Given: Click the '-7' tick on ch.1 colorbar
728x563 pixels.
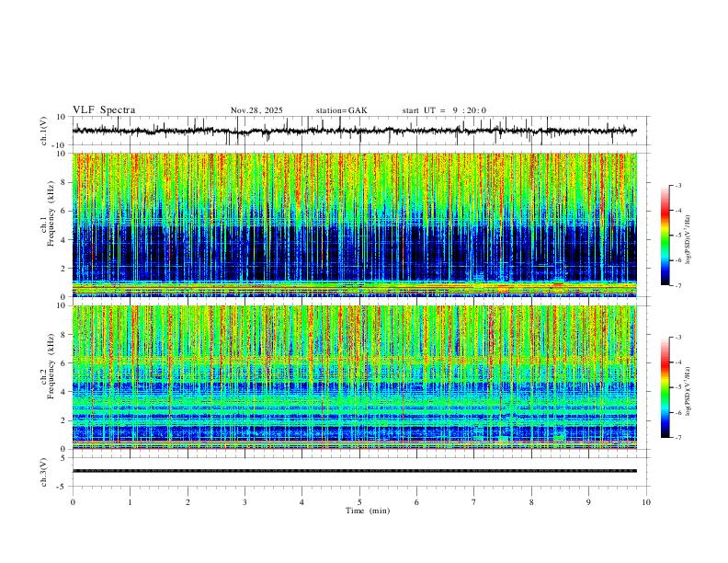Looking at the screenshot, I should tap(678, 286).
